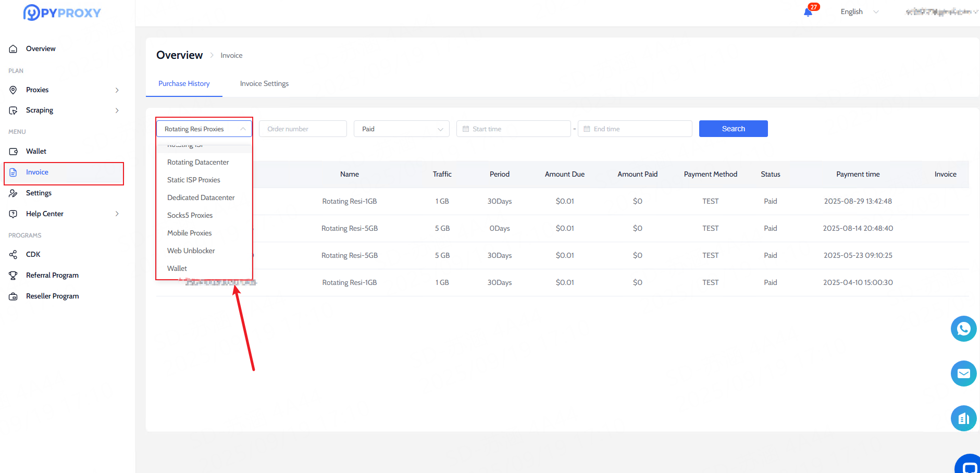
Task: Click the Referral Program trophy icon
Action: [14, 276]
